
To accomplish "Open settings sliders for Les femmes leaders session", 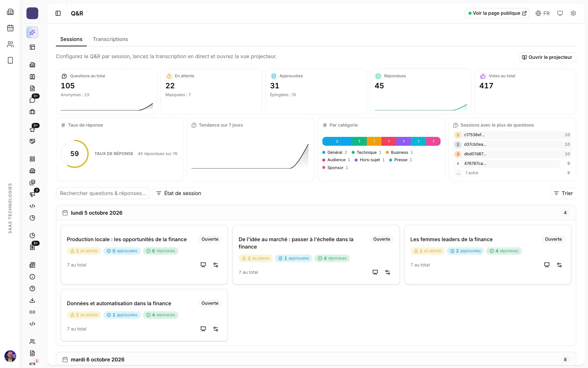I will 559,265.
